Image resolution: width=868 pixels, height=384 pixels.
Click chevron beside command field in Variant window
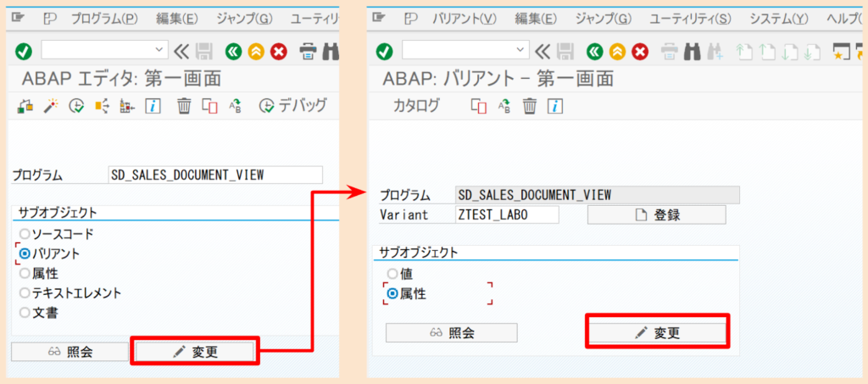tap(542, 52)
